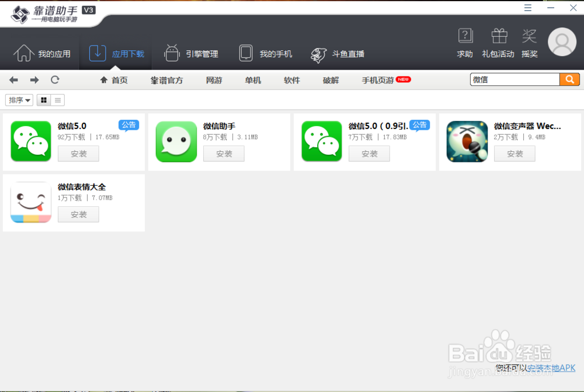
Task: Open the 微信表情大全 title
Action: (82, 187)
